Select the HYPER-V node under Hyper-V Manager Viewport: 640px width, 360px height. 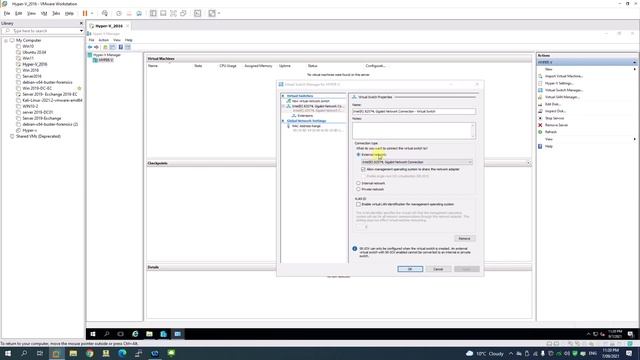pyautogui.click(x=105, y=60)
